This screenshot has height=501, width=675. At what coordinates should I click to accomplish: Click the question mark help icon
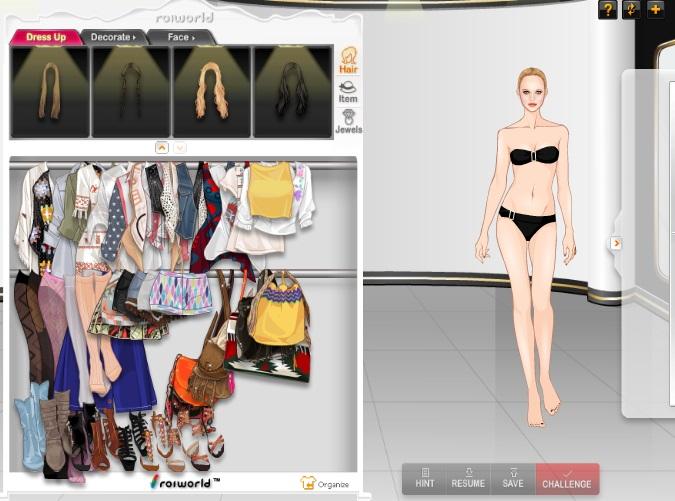coord(607,10)
